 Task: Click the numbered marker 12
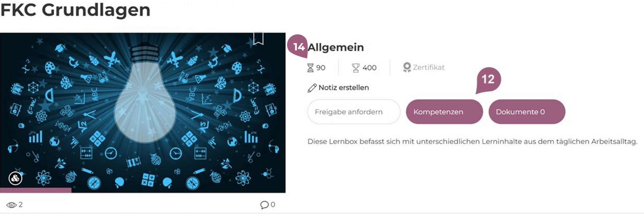pos(488,80)
